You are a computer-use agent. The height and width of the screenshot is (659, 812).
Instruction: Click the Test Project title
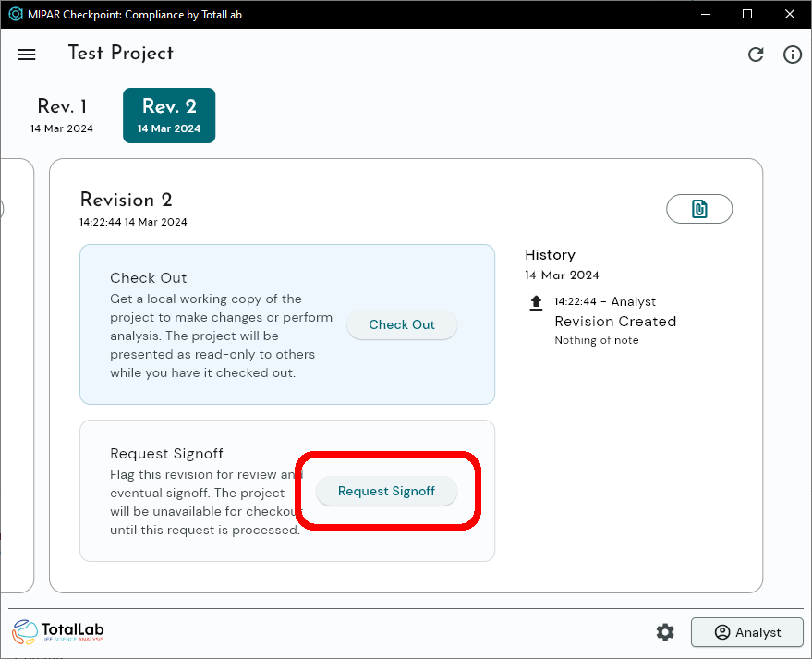[121, 53]
